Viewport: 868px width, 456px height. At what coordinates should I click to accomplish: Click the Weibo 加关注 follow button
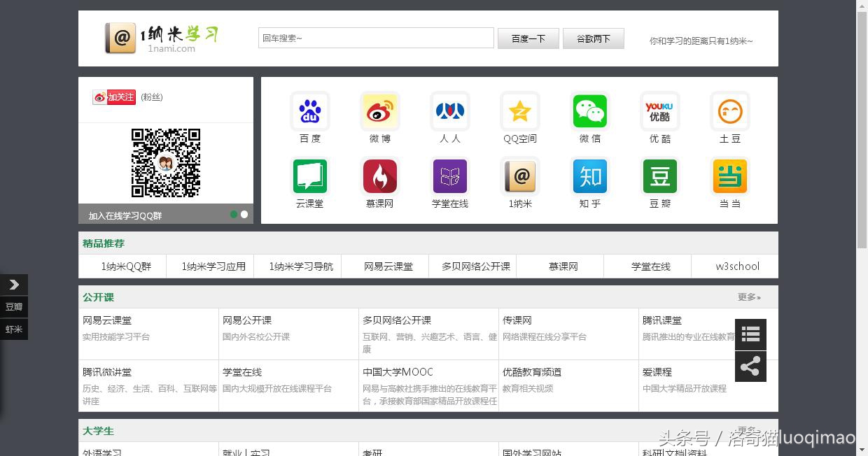114,97
